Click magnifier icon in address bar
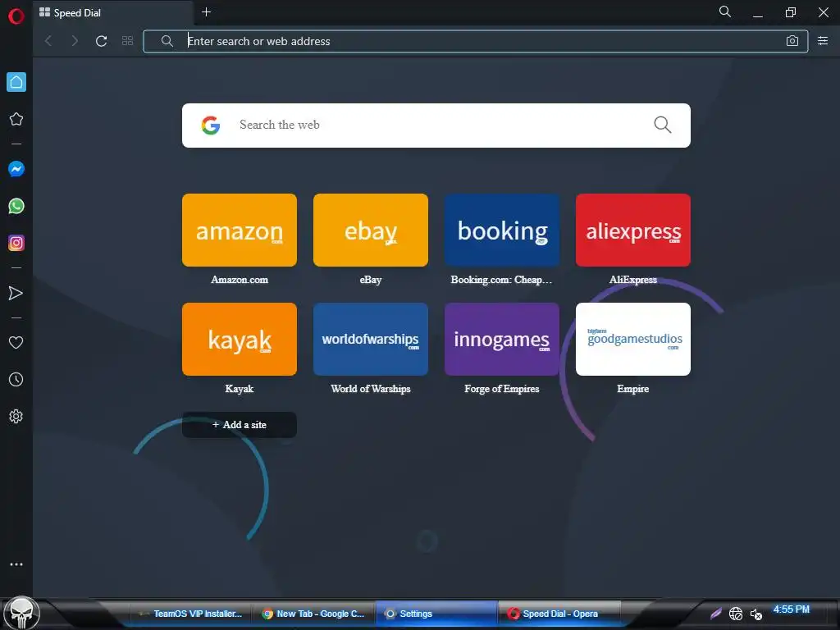Image resolution: width=840 pixels, height=630 pixels. click(167, 41)
